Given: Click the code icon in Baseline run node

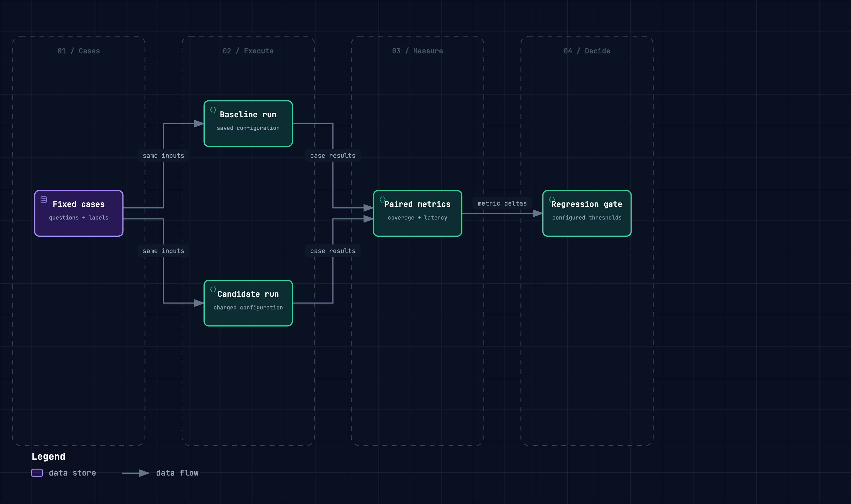Looking at the screenshot, I should click(x=213, y=110).
